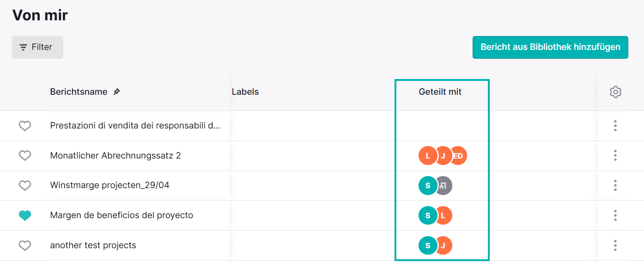The height and width of the screenshot is (263, 644).
Task: Open the Prestazioni di vendita report link
Action: coord(135,126)
